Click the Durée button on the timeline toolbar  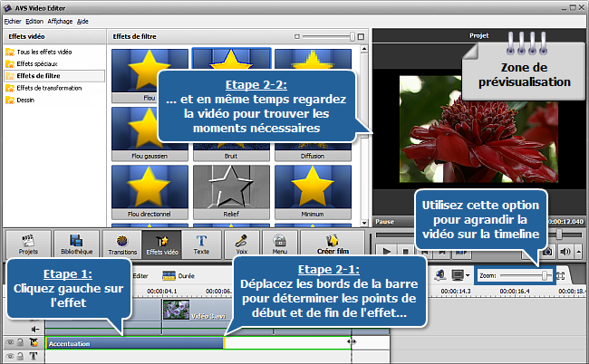coord(179,276)
